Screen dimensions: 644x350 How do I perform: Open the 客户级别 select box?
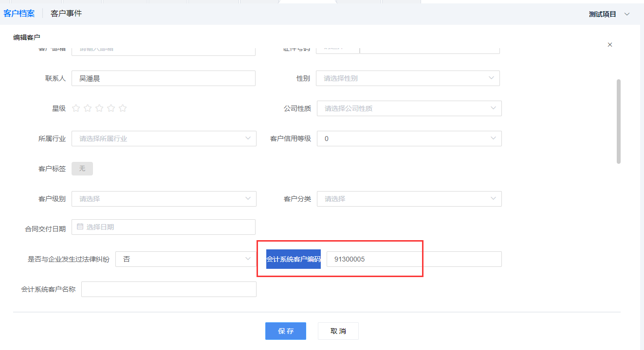[164, 199]
